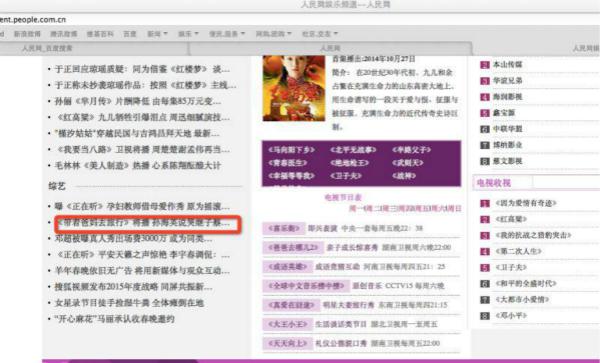The image size is (600, 363).
Task: Click the rank 5 badge beside 《卫子夫》
Action: [485, 268]
